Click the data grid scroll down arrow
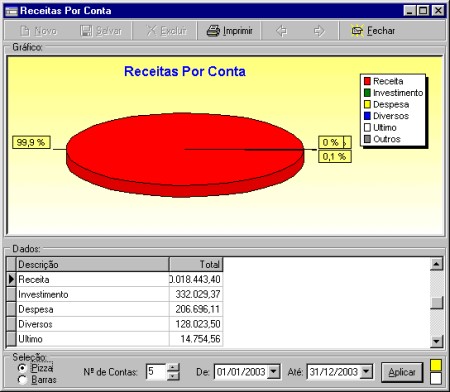Image resolution: width=450 pixels, height=392 pixels. [x=436, y=341]
